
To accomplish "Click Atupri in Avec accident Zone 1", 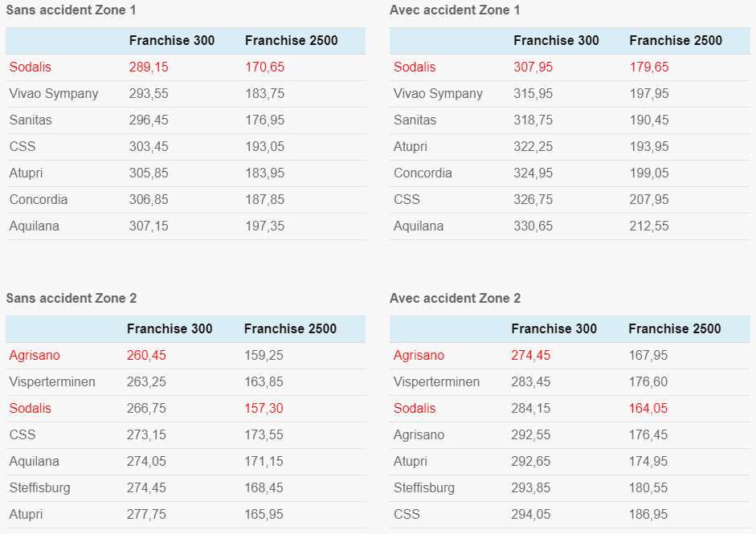I will [411, 146].
